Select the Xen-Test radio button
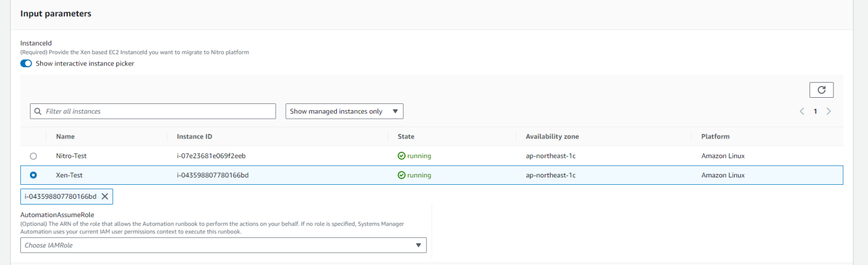The width and height of the screenshot is (868, 265). [33, 175]
